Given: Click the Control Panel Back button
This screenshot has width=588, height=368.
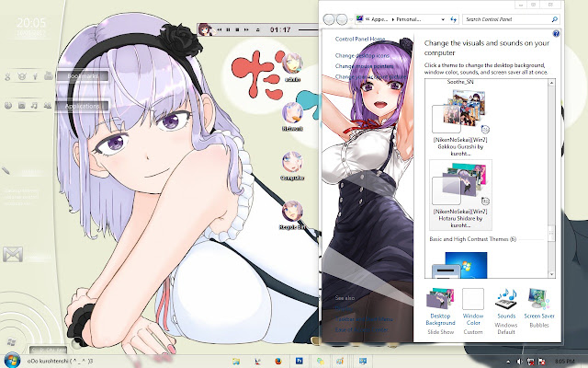Looking at the screenshot, I should 329,19.
